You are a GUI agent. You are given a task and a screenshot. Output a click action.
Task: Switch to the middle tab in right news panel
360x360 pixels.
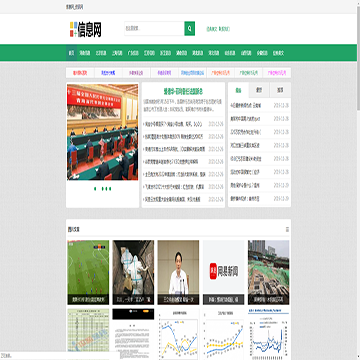point(259,90)
